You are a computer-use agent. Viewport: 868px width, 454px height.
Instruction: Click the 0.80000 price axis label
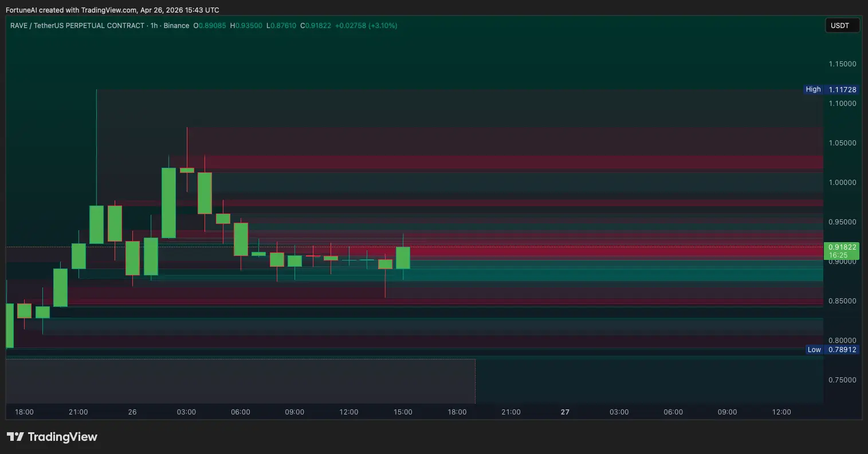tap(842, 340)
